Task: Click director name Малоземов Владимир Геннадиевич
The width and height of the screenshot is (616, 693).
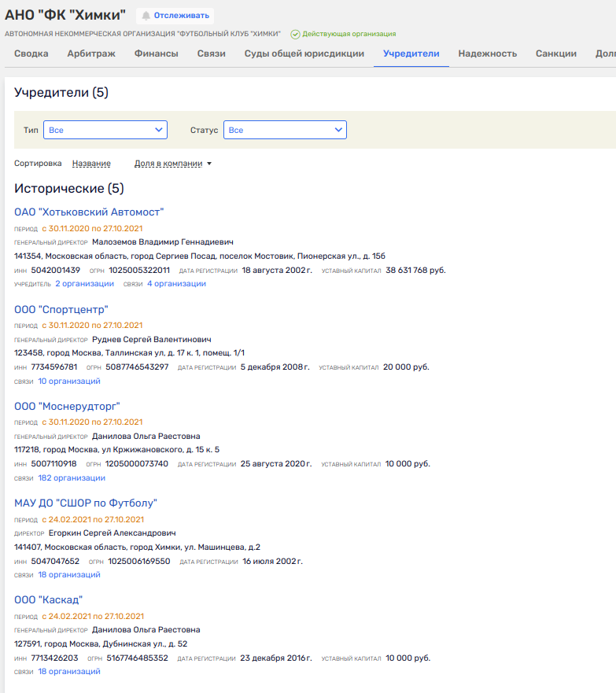Action: pyautogui.click(x=163, y=242)
